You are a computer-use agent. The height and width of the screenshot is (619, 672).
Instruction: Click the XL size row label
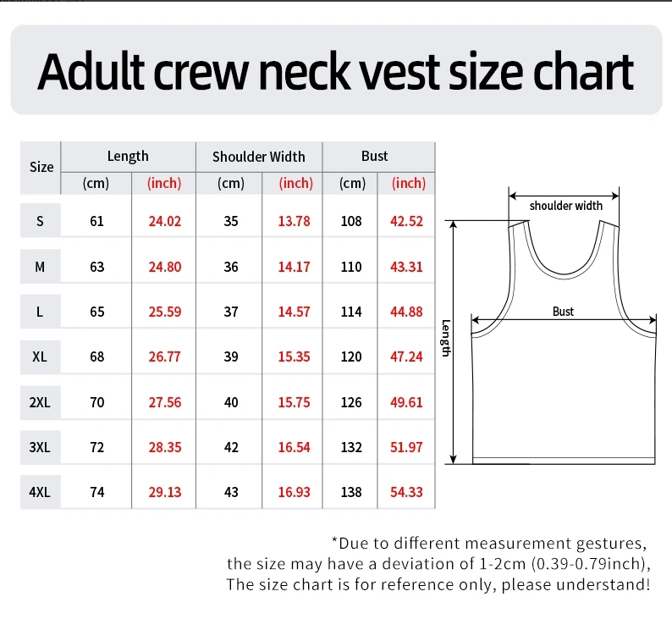pos(40,357)
